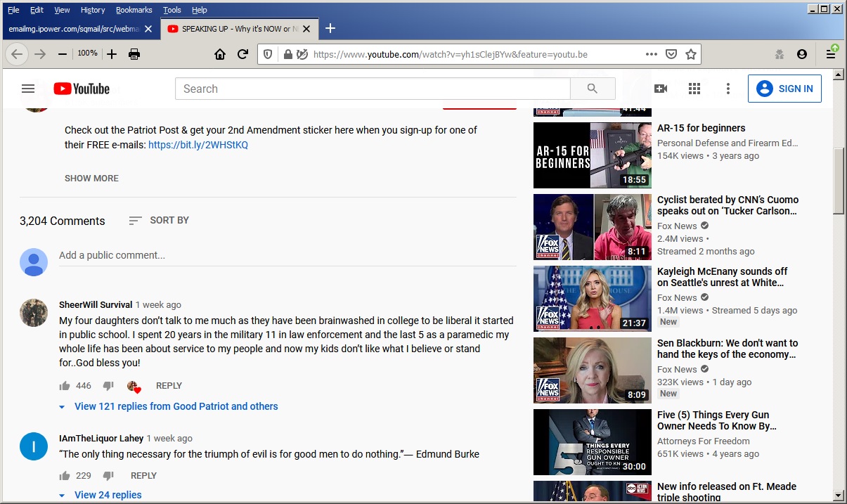Open the File menu
Viewport: 847px width, 504px height.
coord(13,10)
